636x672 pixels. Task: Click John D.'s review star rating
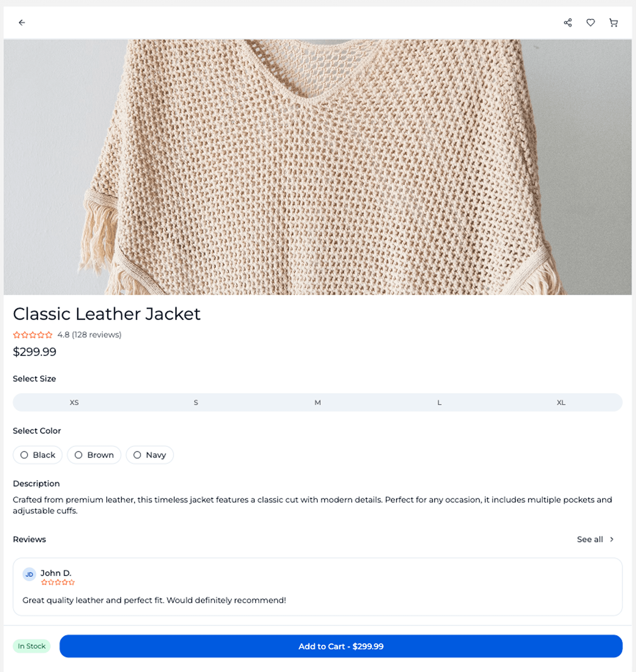[x=58, y=582]
